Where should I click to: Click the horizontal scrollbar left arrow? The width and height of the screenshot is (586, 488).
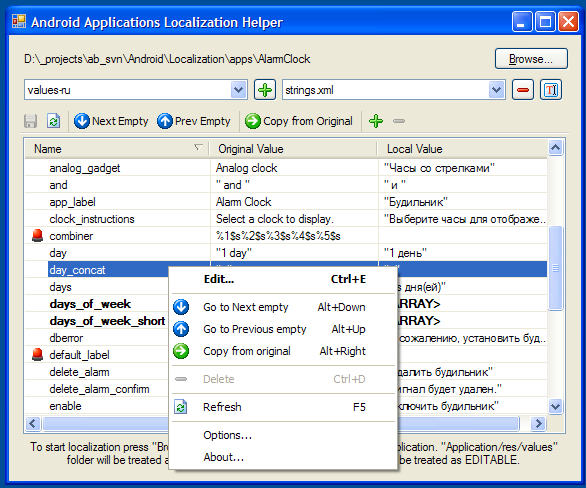pos(33,423)
